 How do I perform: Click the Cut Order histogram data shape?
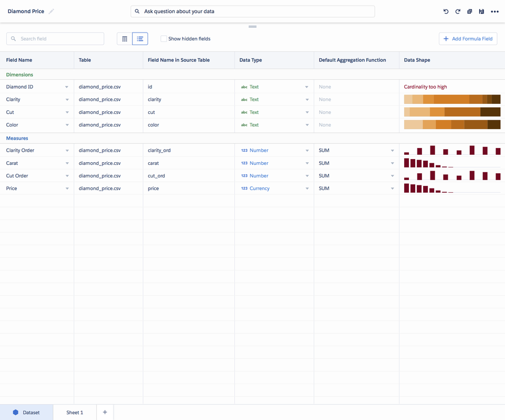pyautogui.click(x=452, y=175)
